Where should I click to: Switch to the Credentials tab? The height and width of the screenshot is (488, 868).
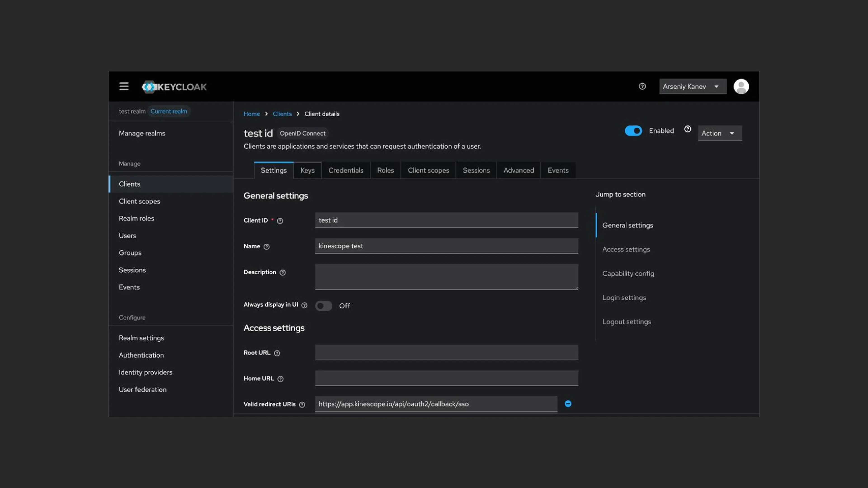[346, 170]
